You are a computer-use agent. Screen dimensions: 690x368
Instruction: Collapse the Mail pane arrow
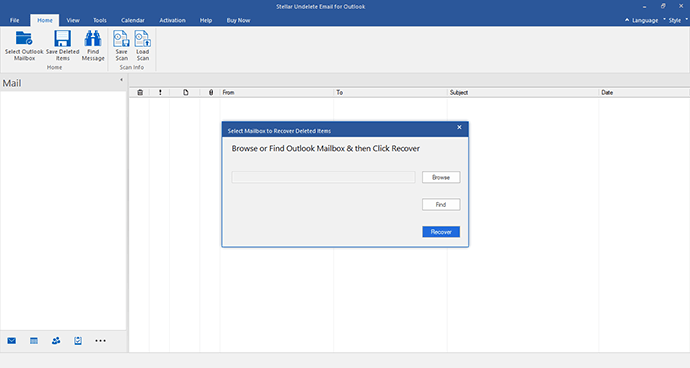point(121,80)
